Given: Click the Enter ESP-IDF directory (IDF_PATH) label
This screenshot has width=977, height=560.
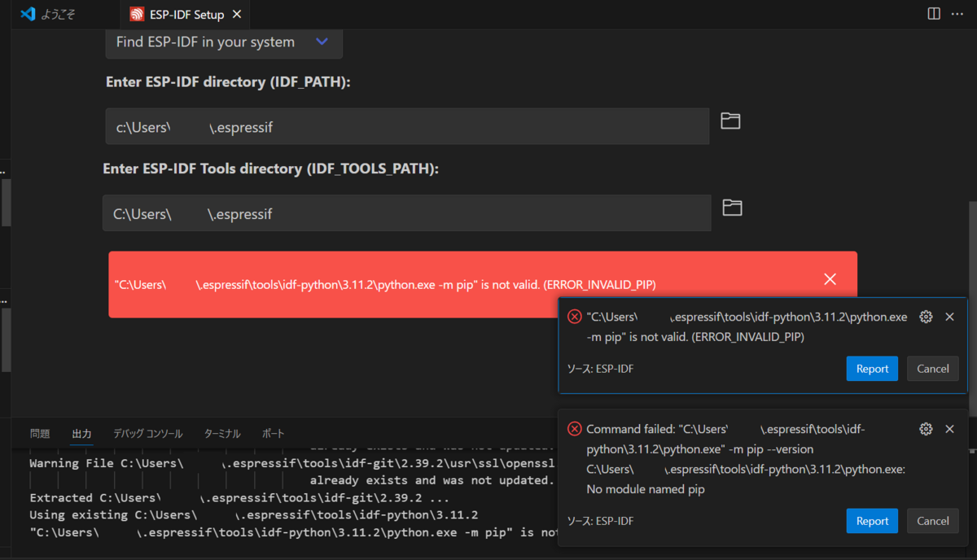Looking at the screenshot, I should pyautogui.click(x=228, y=82).
